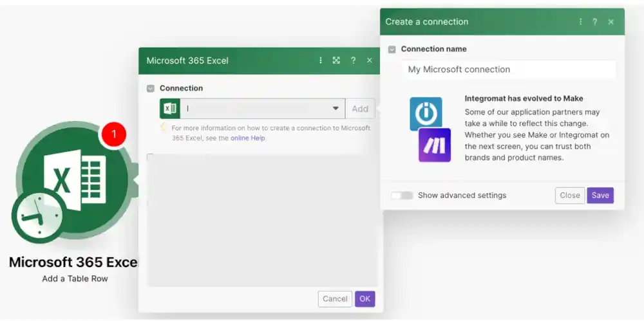Expand Microsoft 365 Excel dialog to fullscreen
Screen dimensions: 644x321
click(x=336, y=60)
